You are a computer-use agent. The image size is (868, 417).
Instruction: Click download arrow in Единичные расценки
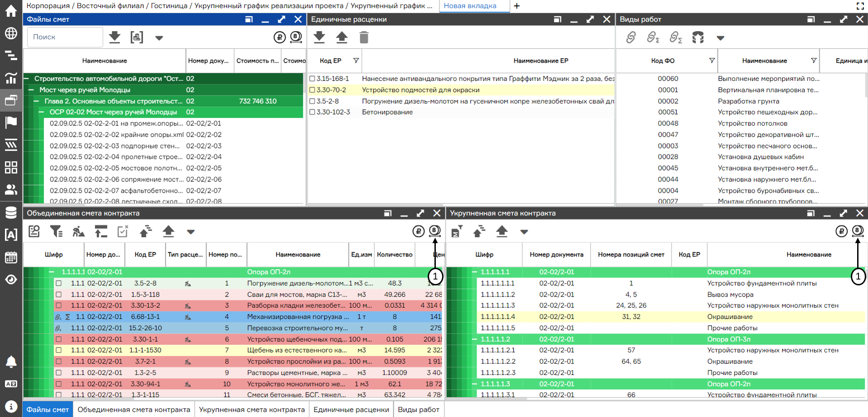click(x=320, y=37)
